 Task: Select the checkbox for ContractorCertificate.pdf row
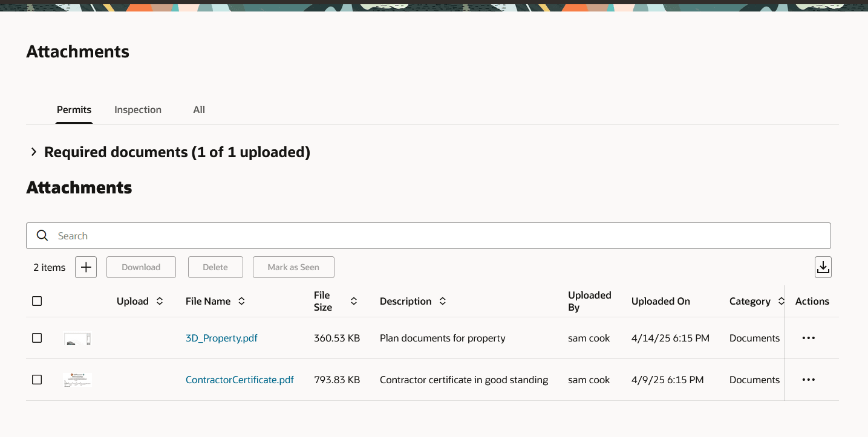(x=36, y=380)
